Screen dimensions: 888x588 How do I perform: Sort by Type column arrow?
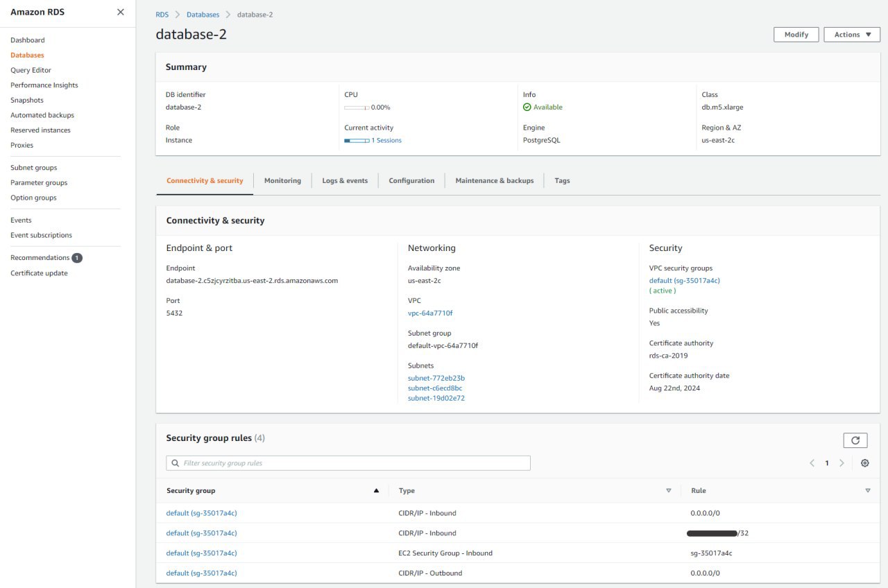pyautogui.click(x=669, y=490)
